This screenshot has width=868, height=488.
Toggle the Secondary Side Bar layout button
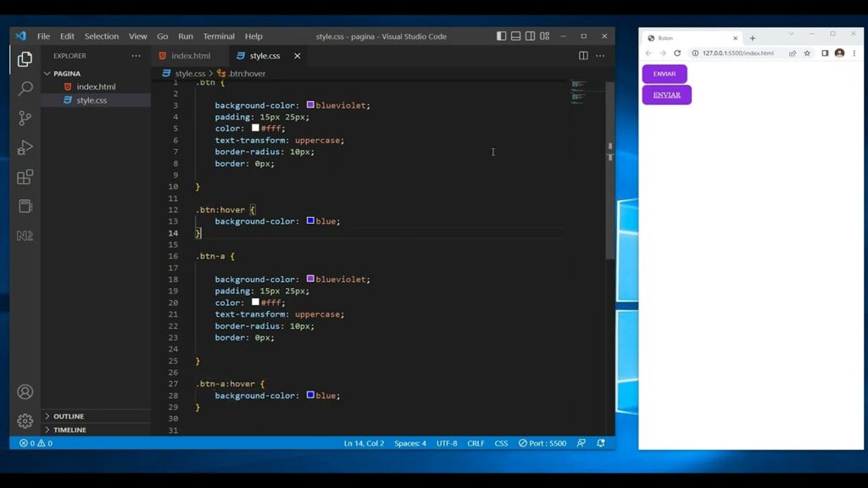pyautogui.click(x=530, y=36)
